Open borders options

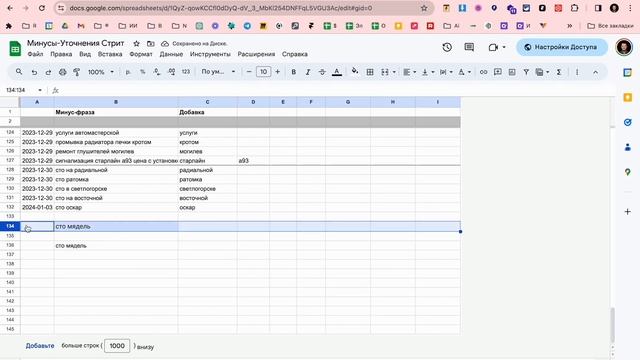coord(370,72)
